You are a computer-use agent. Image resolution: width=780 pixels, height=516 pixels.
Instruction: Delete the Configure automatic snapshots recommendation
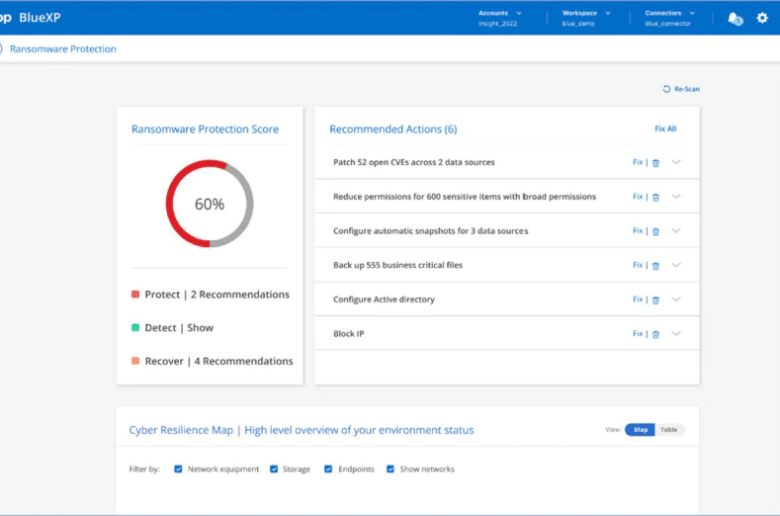click(x=656, y=231)
